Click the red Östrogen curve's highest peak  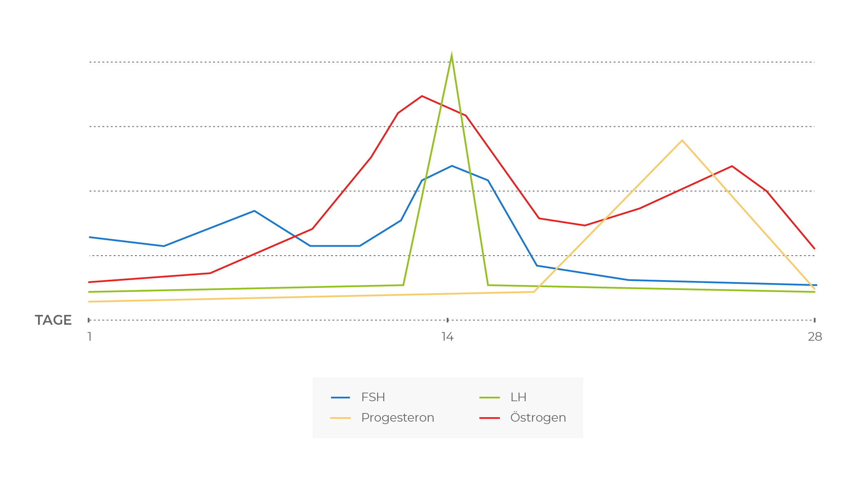point(422,96)
